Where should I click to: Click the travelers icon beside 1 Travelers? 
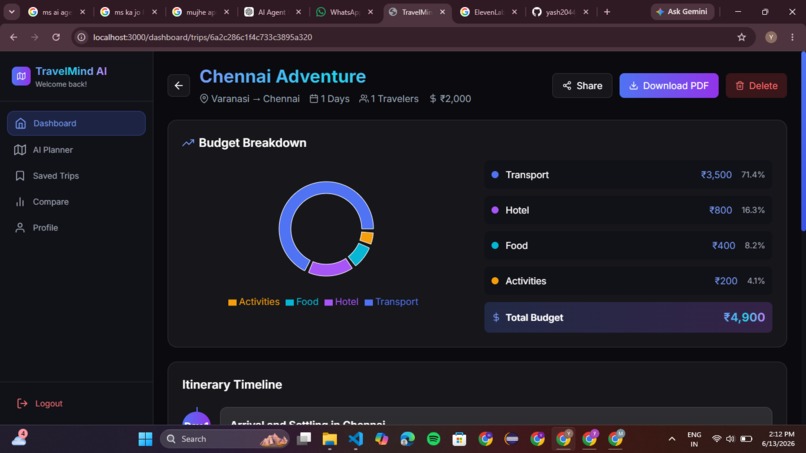(x=363, y=99)
